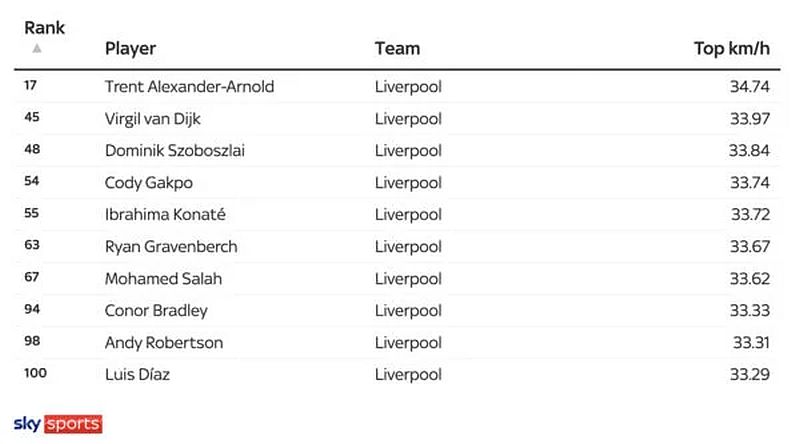Click on Cody Gakpo's name
Viewport: 800px width, 444px height.
[x=148, y=183]
